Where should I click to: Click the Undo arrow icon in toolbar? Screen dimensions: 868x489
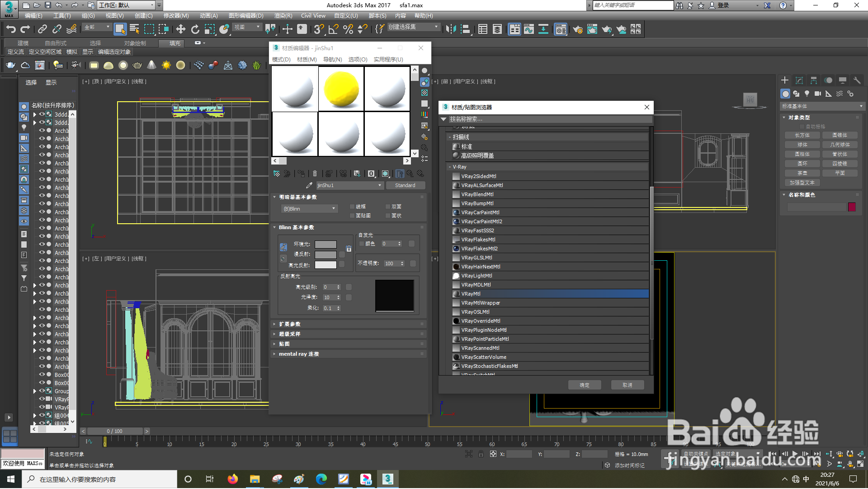pyautogui.click(x=11, y=29)
